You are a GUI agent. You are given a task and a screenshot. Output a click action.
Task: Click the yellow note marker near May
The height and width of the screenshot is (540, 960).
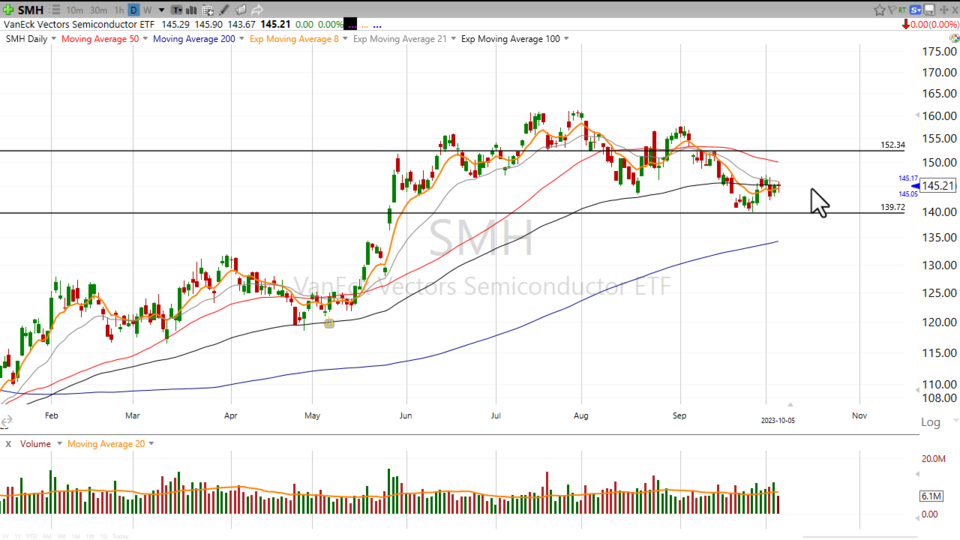click(329, 323)
